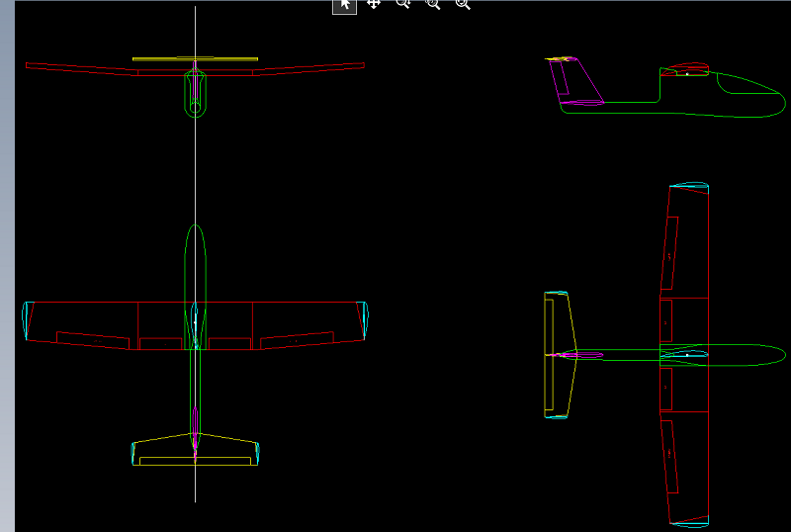Pick right cyan wingtip in bottom-left plan view

[365, 320]
